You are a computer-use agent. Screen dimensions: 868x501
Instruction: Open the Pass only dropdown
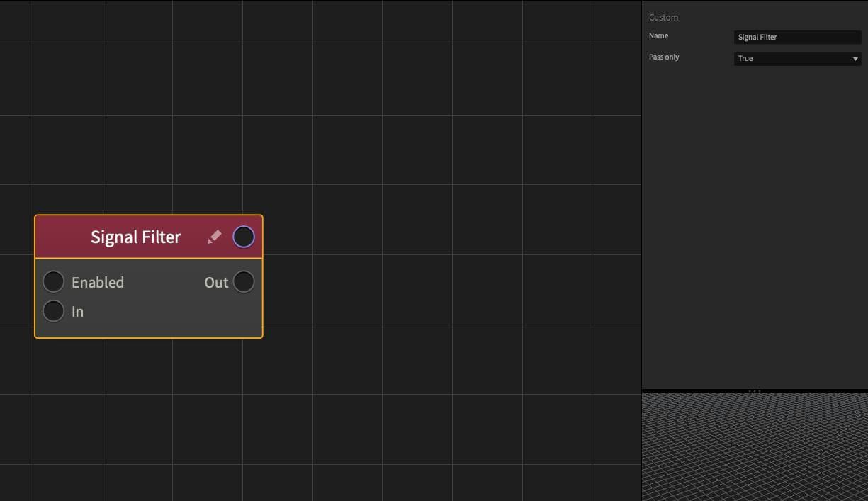(x=798, y=59)
